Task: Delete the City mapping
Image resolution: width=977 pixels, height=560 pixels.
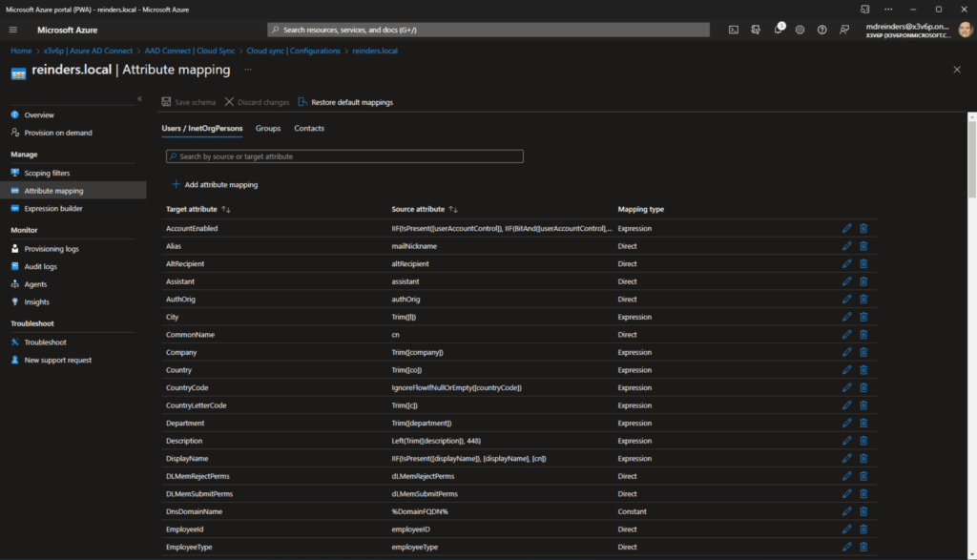Action: (863, 317)
